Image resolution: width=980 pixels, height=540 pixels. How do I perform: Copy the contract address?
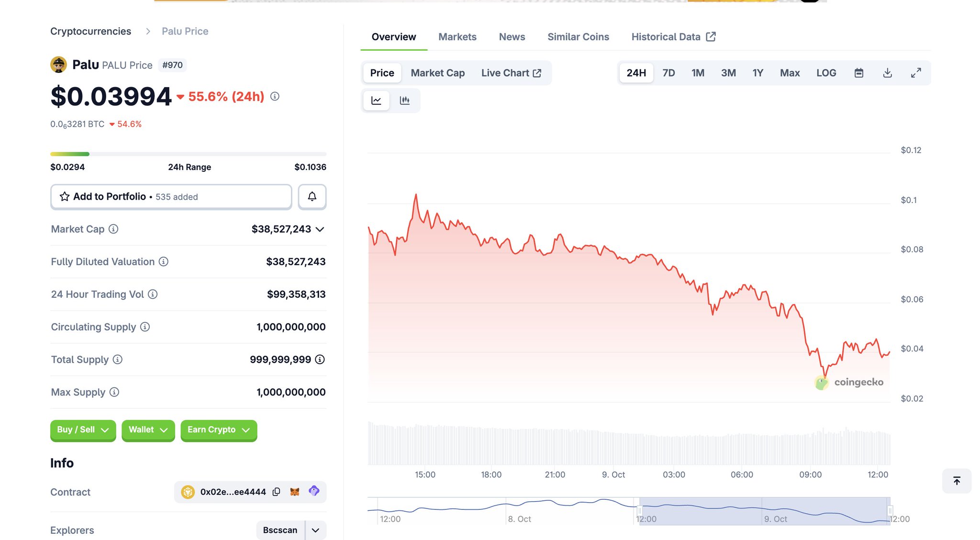point(277,492)
